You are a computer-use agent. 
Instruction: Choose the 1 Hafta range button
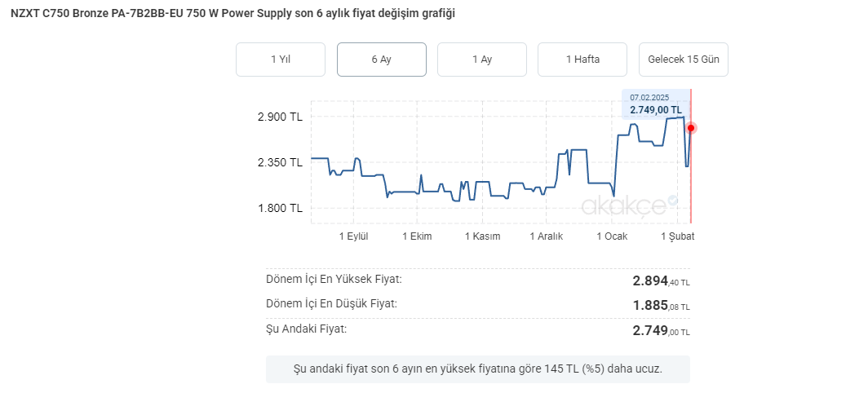(582, 60)
